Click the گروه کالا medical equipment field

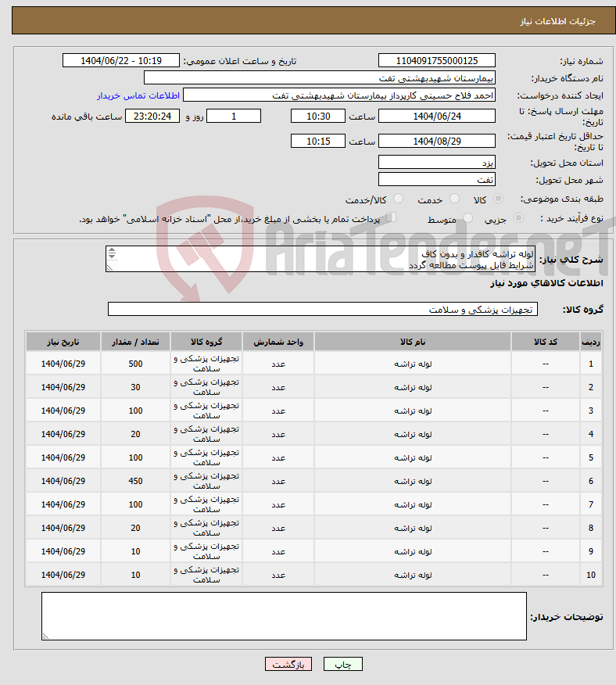pyautogui.click(x=322, y=309)
